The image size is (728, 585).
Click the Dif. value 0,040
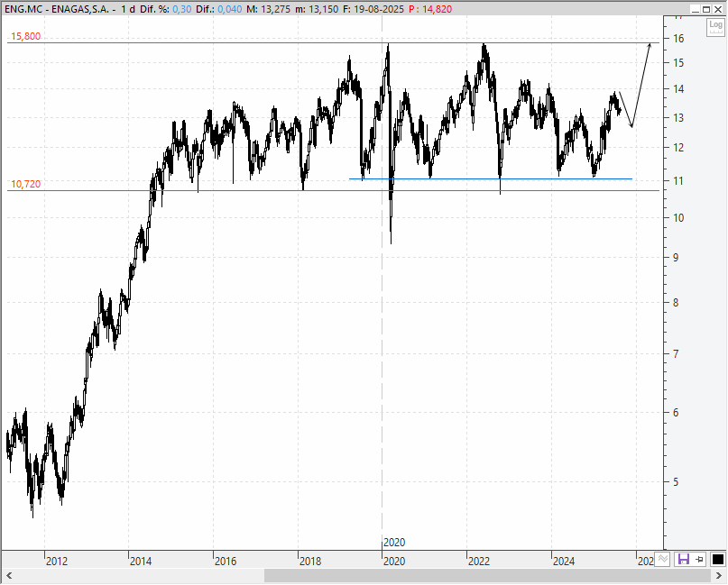click(229, 9)
